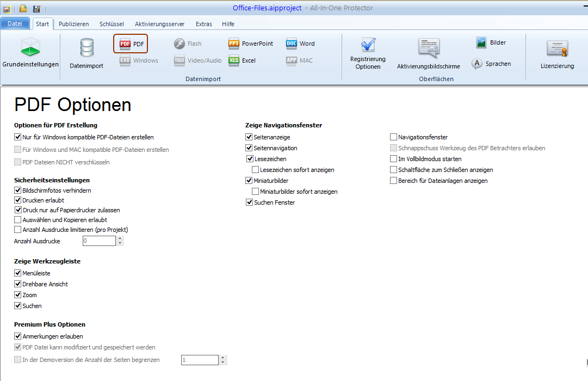588x381 pixels.
Task: Open the Aktivierungsserver tab
Action: (x=159, y=24)
